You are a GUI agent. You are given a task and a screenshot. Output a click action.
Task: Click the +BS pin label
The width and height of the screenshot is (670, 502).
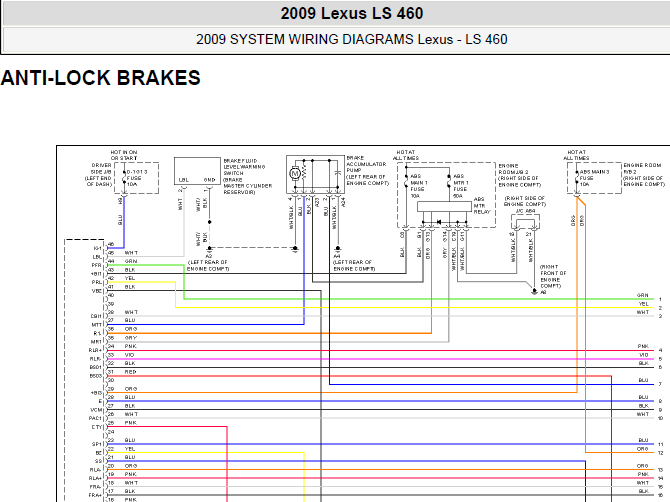97,393
